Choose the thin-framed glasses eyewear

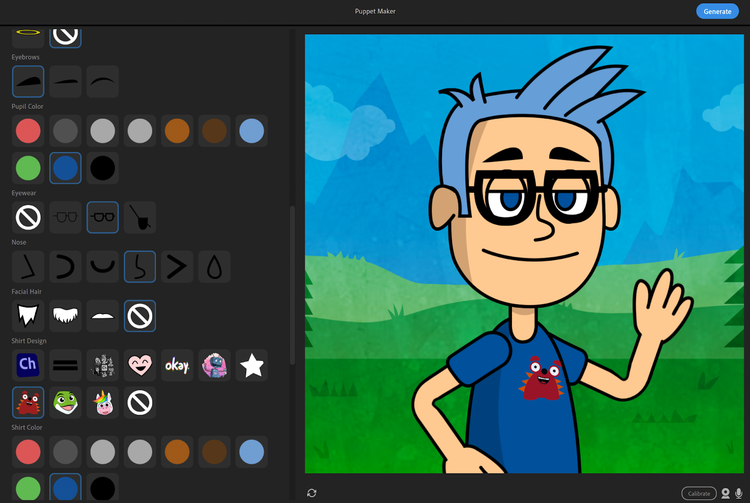[x=65, y=217]
